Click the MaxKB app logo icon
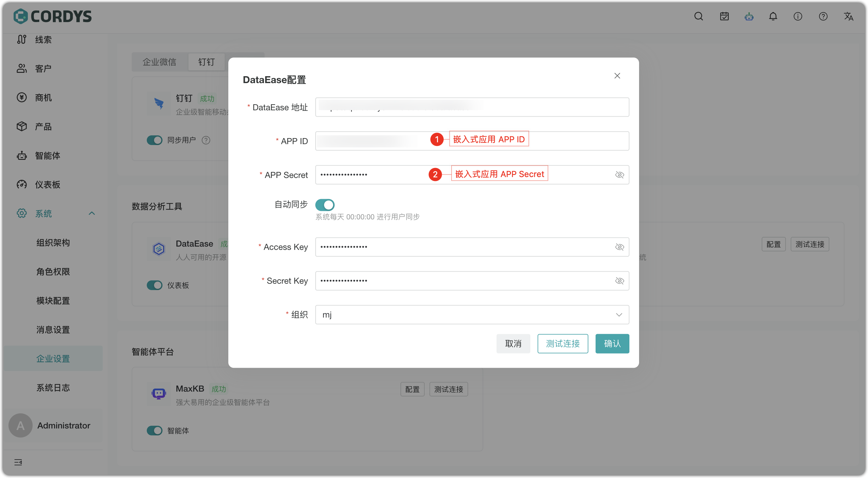Image resolution: width=868 pixels, height=478 pixels. 159,394
